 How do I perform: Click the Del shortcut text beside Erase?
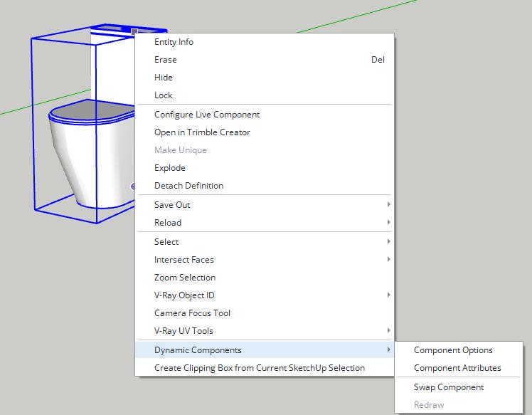(x=378, y=60)
